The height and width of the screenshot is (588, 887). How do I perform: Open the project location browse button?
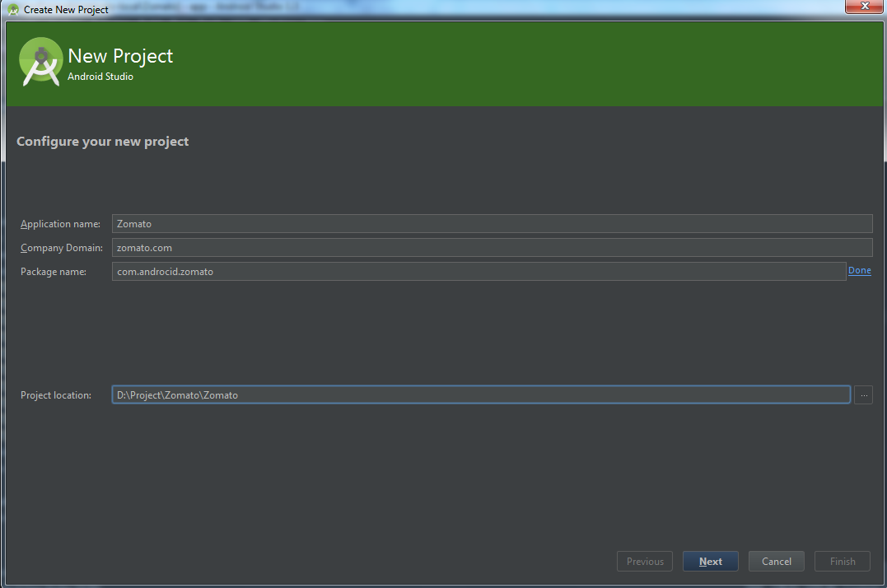coord(863,394)
